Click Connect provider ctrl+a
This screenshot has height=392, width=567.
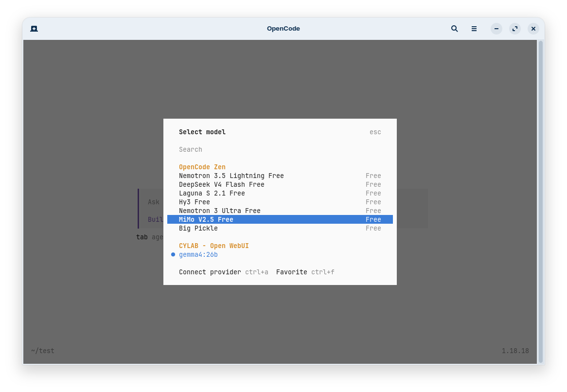pyautogui.click(x=224, y=272)
